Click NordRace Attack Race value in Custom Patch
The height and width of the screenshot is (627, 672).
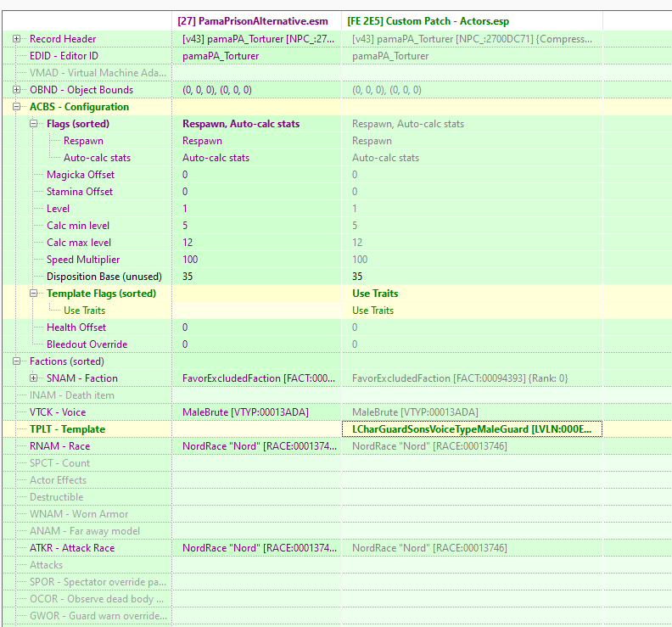coord(429,548)
